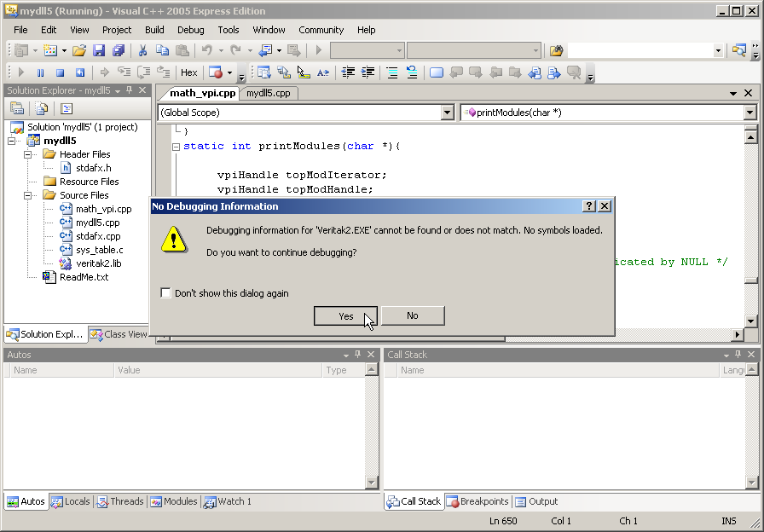Screen dimensions: 764x532
Task: Cut selection with the scissors icon
Action: tap(142, 50)
